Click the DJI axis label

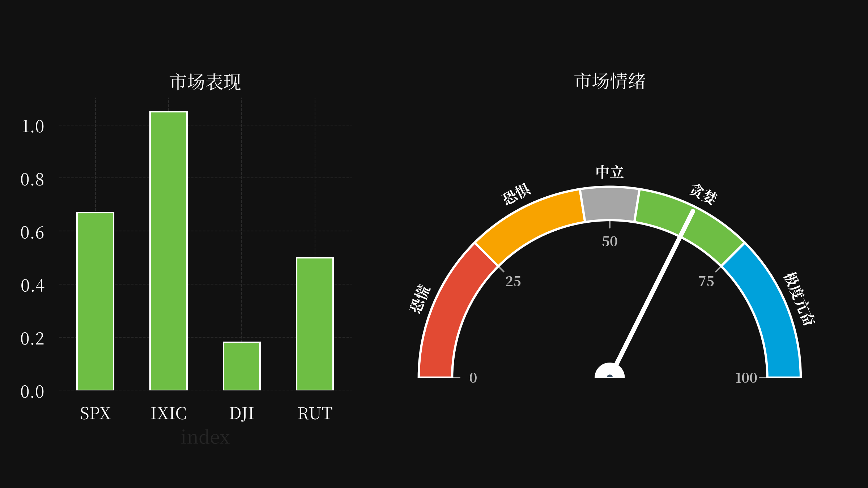tap(242, 414)
